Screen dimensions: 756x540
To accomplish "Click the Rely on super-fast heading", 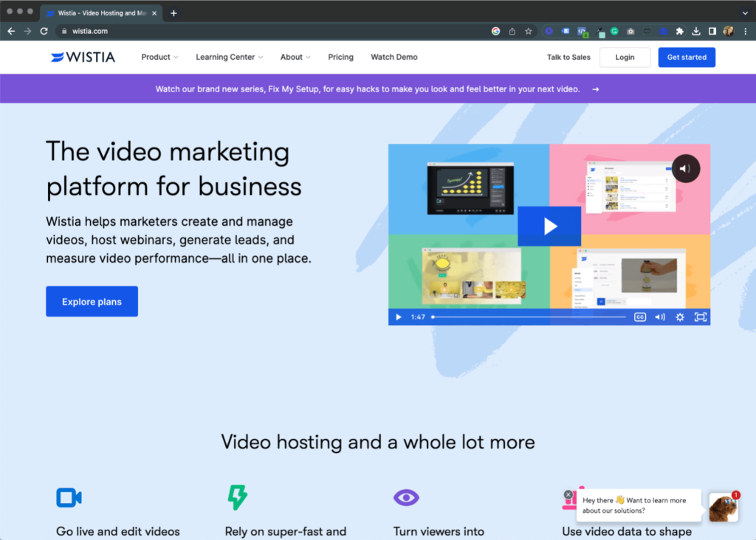I will point(286,531).
